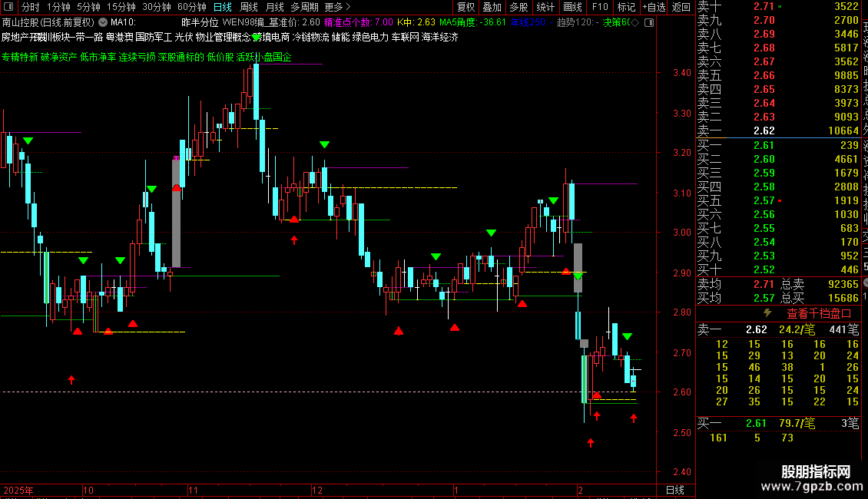Click the 2.60 price axis label

click(682, 392)
